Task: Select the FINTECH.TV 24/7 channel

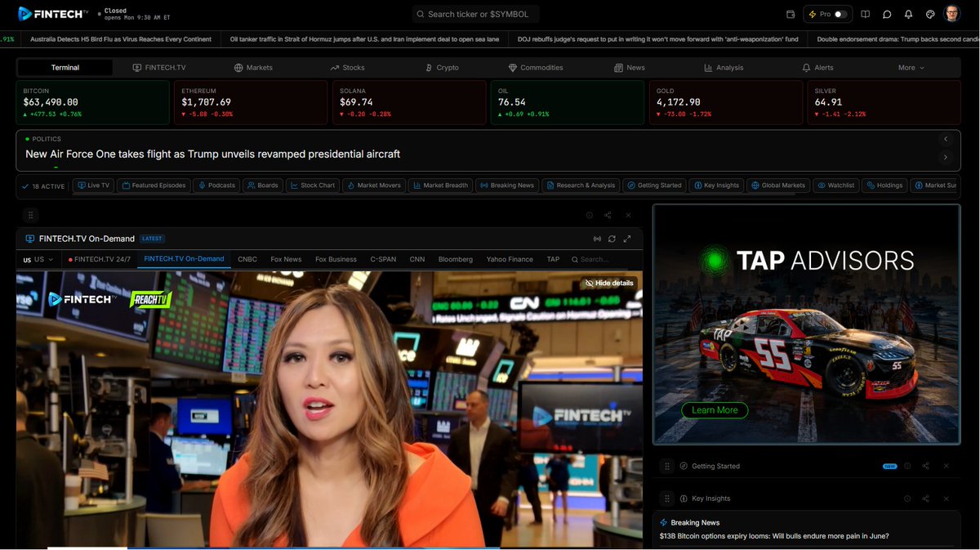Action: pos(100,260)
